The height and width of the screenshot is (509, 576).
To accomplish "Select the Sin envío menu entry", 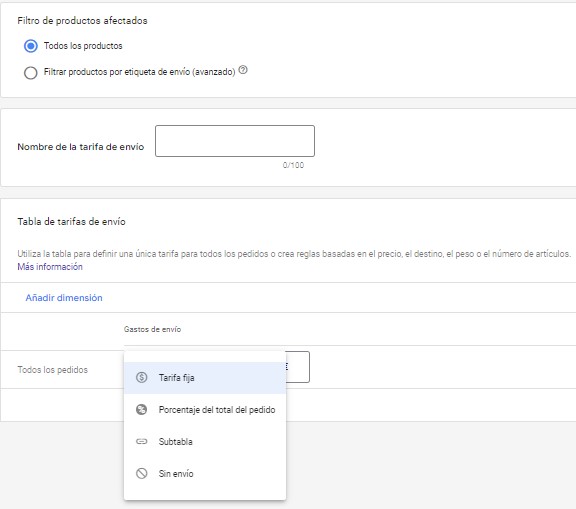I will pyautogui.click(x=205, y=473).
